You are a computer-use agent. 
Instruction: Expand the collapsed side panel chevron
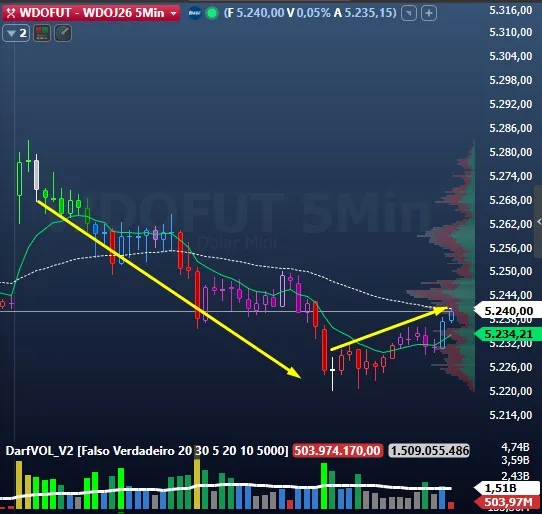click(539, 222)
